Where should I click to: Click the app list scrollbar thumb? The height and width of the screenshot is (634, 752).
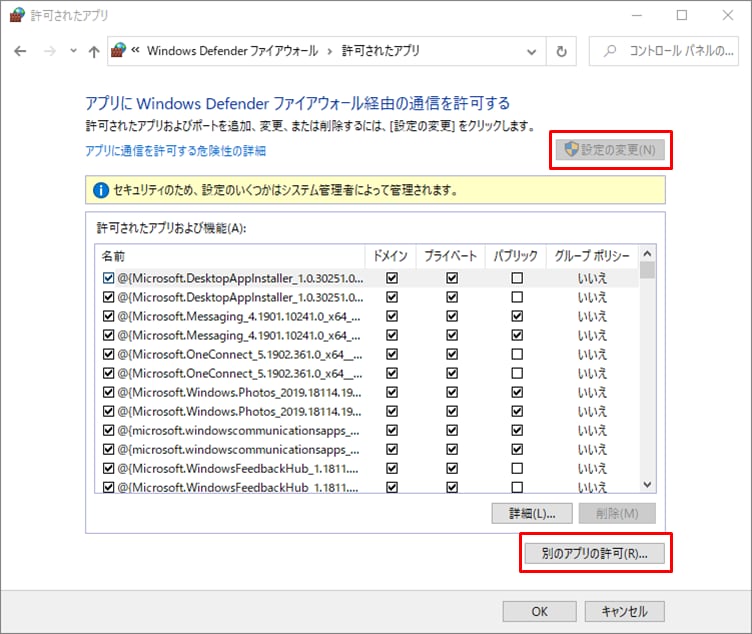tap(647, 270)
